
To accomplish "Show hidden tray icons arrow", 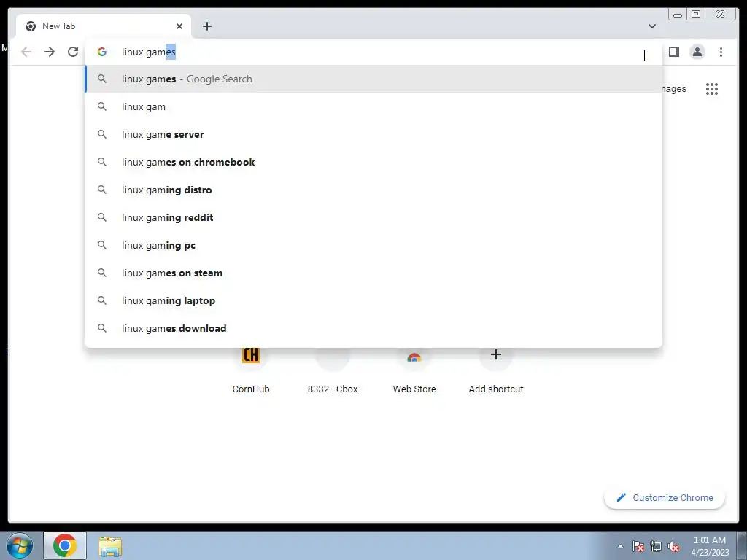I will point(620,546).
